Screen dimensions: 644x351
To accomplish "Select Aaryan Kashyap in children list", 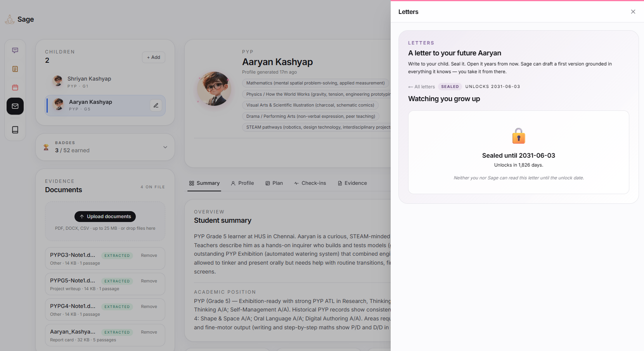I will click(105, 105).
